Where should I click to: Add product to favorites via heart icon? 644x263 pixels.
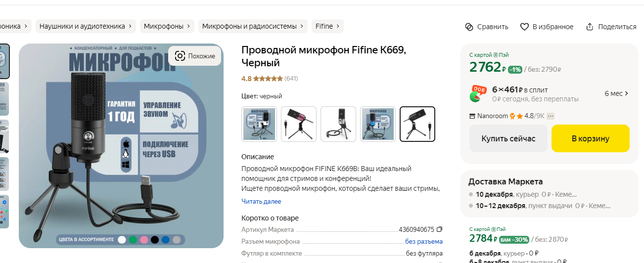click(524, 27)
